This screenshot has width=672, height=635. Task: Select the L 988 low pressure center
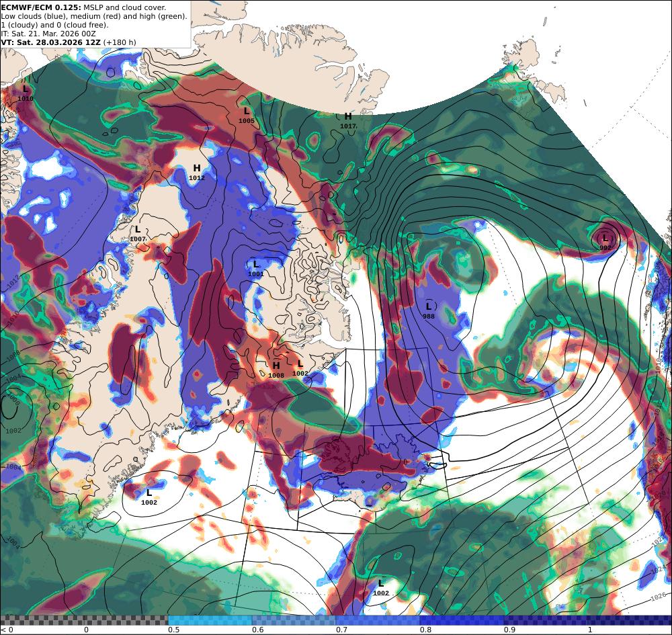429,310
